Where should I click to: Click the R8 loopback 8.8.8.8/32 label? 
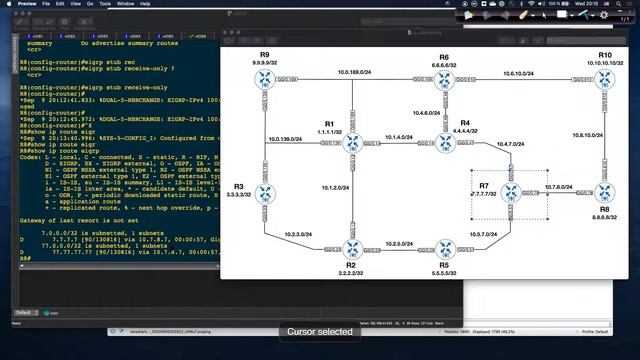click(x=604, y=218)
